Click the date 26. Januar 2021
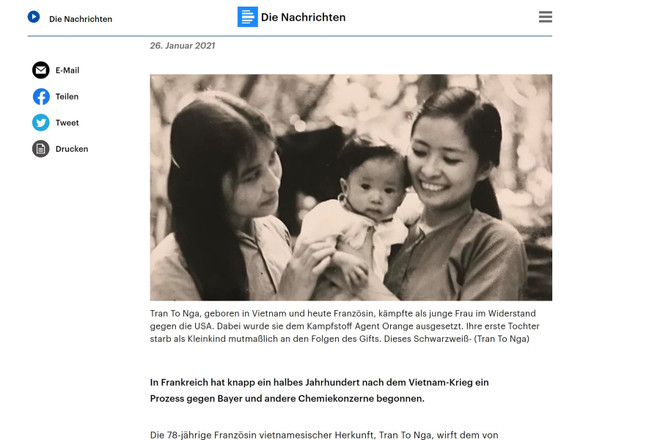 coord(182,45)
